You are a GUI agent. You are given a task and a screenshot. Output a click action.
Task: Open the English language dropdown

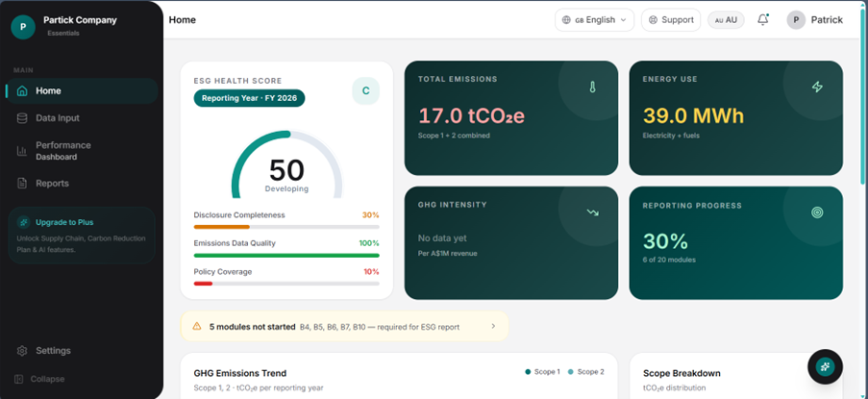coord(595,20)
